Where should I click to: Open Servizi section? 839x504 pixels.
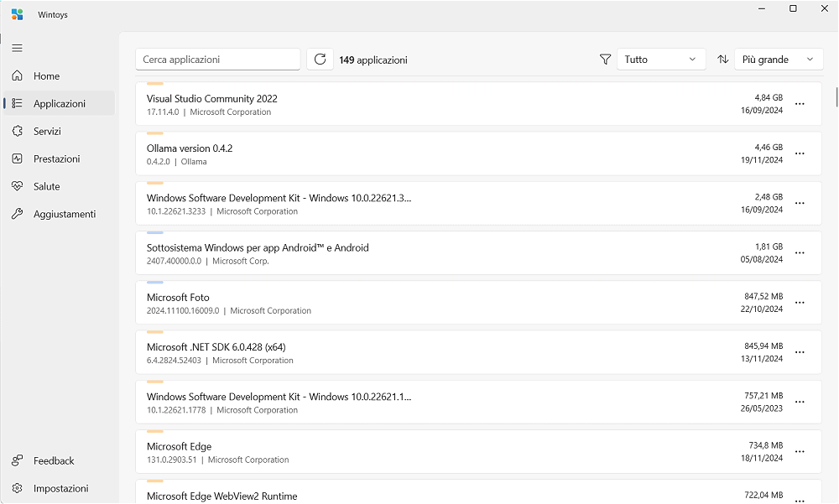[x=59, y=131]
